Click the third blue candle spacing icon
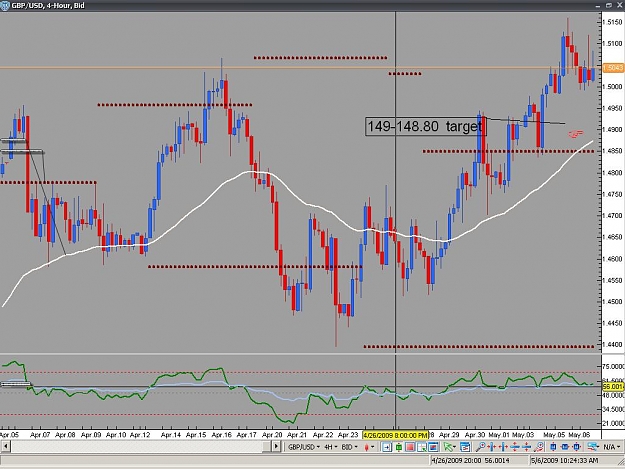Viewport: 625px width, 469px height. 577,447
